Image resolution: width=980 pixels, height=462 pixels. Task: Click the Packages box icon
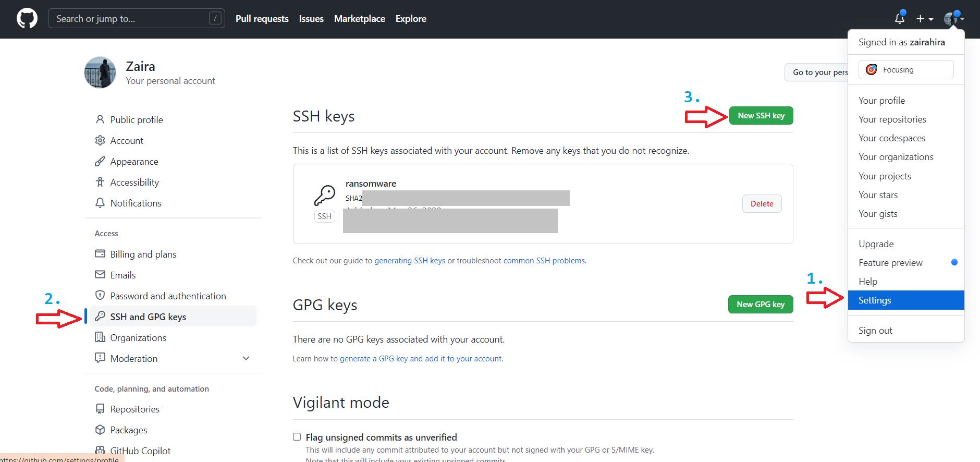click(x=100, y=430)
